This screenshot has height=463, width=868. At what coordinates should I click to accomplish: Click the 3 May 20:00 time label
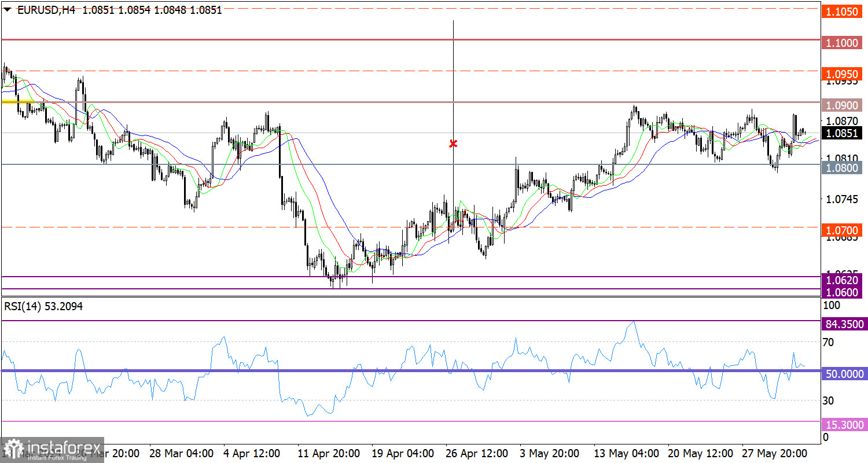549,453
